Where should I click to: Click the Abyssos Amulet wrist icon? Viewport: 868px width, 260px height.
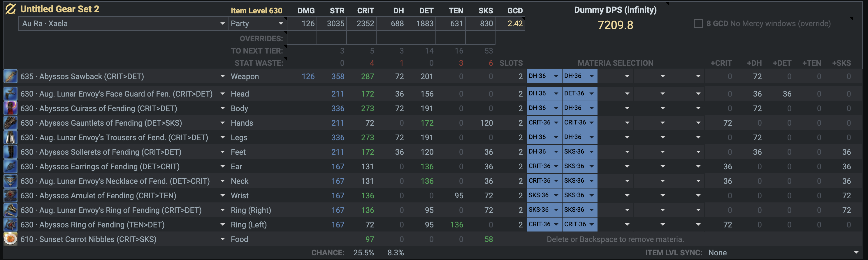[10, 195]
